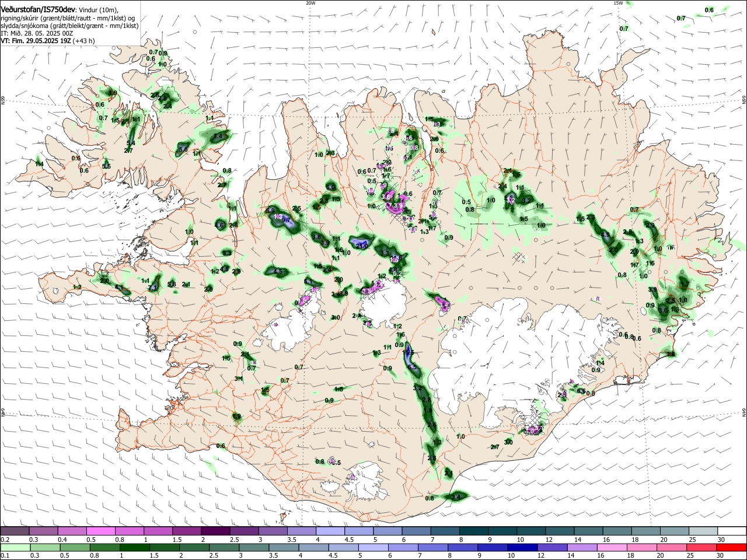Select the grey-teal swatch between 16 and 18
The image size is (747, 560).
coord(617,531)
